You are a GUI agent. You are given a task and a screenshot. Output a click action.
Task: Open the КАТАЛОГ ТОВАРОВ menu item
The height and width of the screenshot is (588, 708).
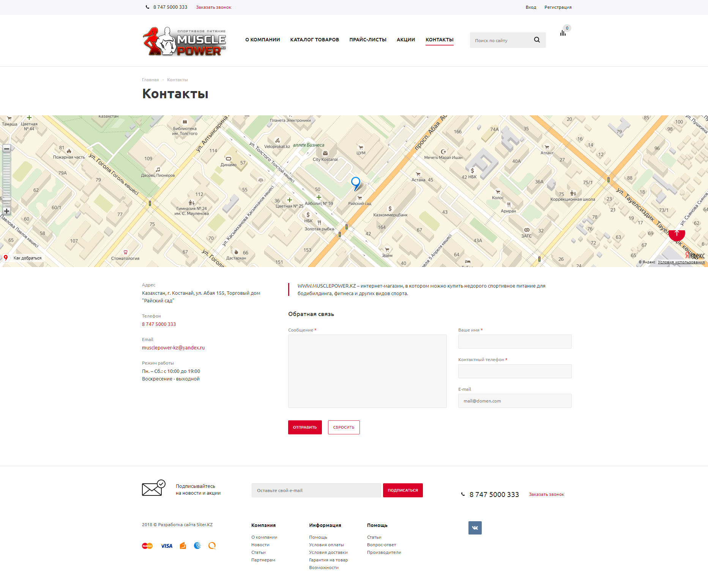(x=315, y=39)
